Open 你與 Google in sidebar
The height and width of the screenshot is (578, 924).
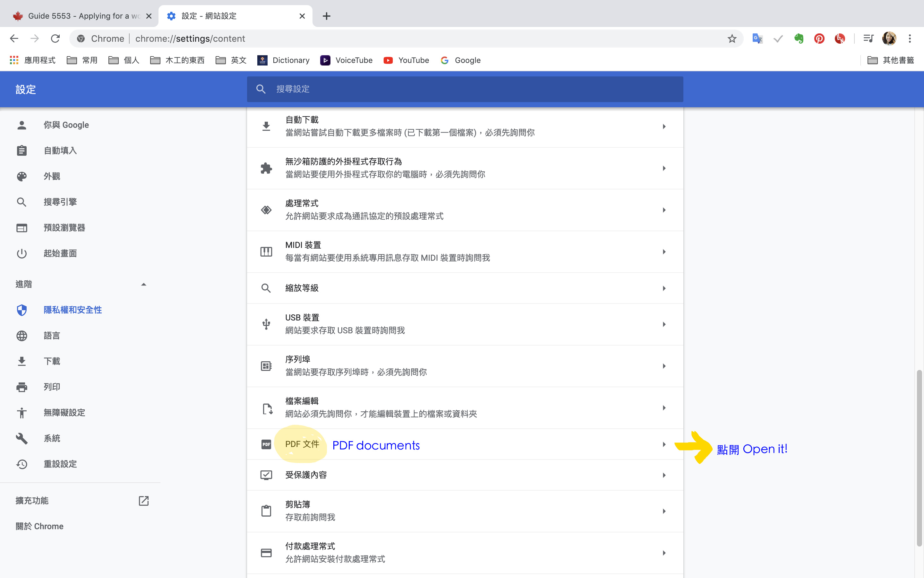click(66, 125)
